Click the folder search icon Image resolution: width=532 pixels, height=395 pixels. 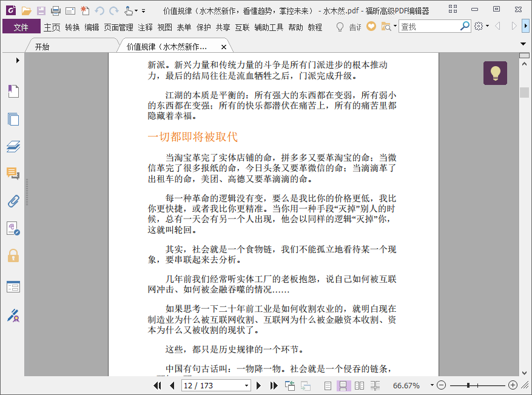click(386, 27)
